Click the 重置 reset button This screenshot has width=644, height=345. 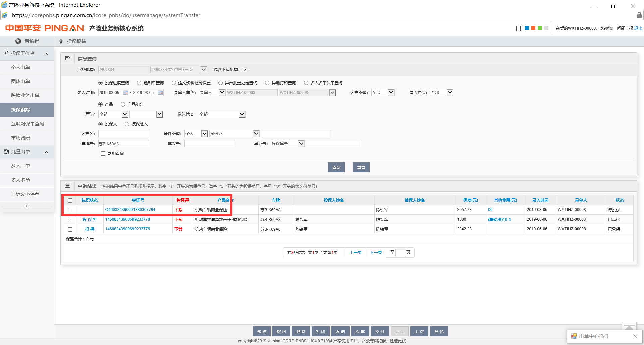point(361,167)
